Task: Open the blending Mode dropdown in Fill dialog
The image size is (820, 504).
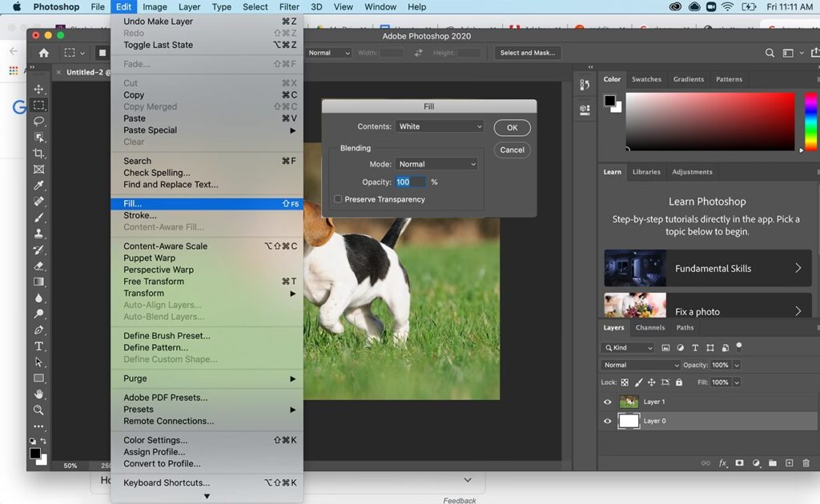Action: coord(436,164)
